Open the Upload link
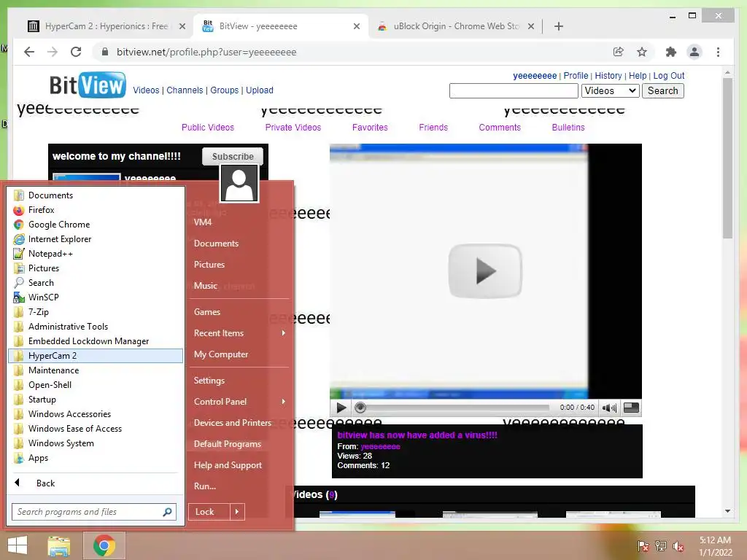 point(260,90)
